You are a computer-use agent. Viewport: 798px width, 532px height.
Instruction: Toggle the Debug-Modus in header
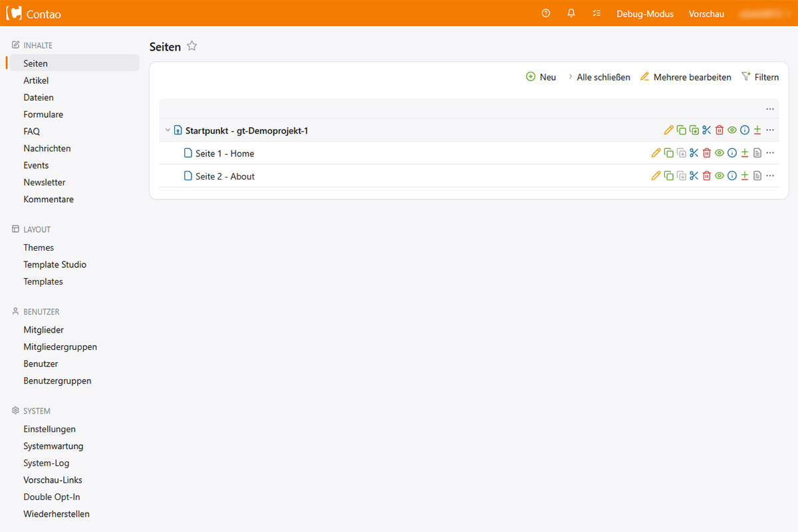click(645, 13)
